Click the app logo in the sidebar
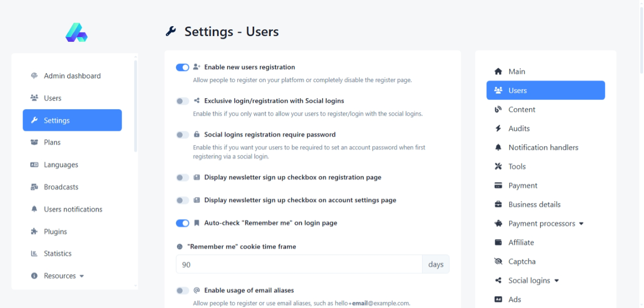Viewport: 644px width, 308px height. 76,32
